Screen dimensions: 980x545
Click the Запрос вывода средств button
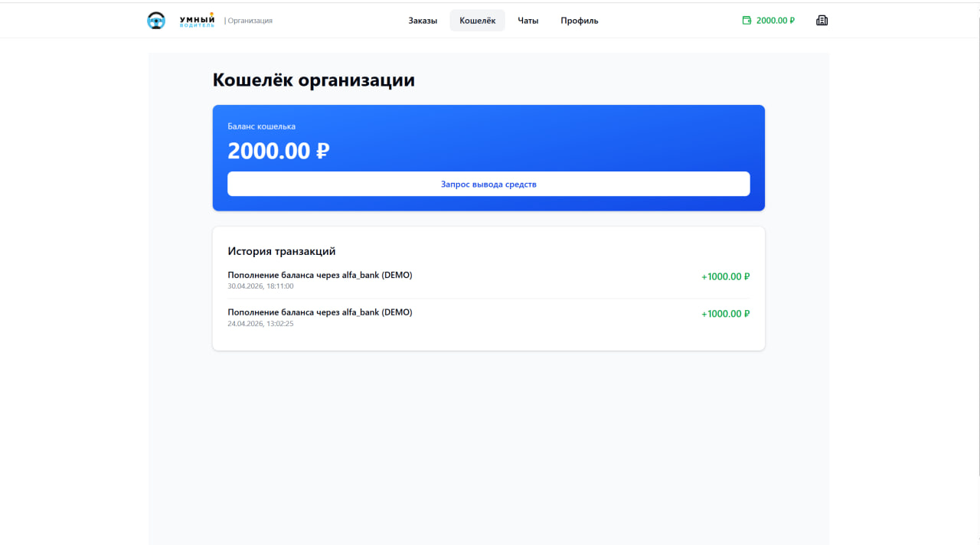pos(488,184)
